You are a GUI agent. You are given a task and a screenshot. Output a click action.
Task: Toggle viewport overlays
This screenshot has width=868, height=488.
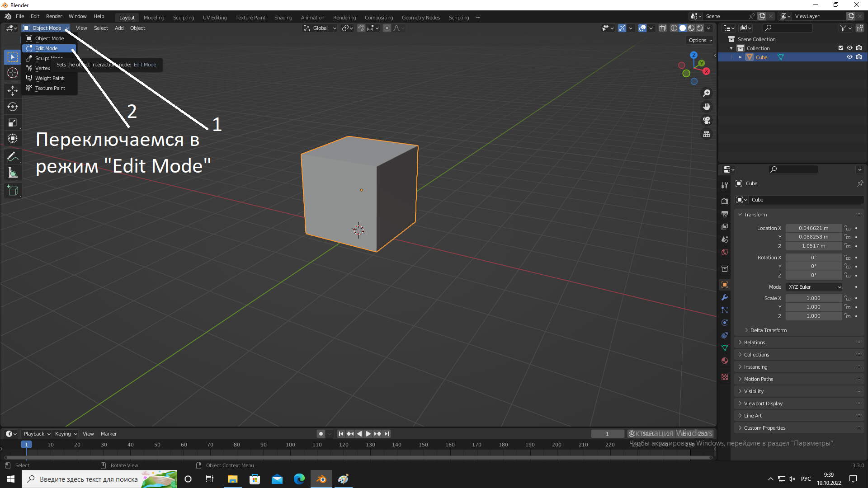[x=642, y=28]
